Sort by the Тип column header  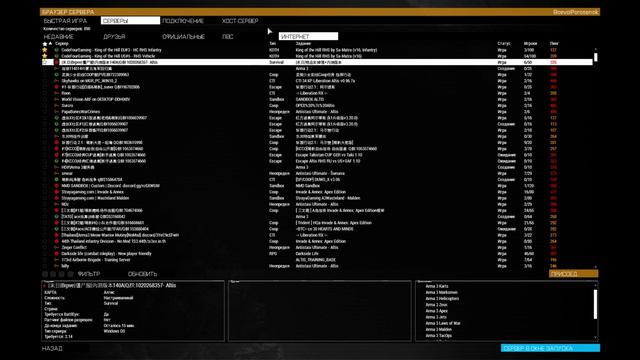tap(272, 43)
